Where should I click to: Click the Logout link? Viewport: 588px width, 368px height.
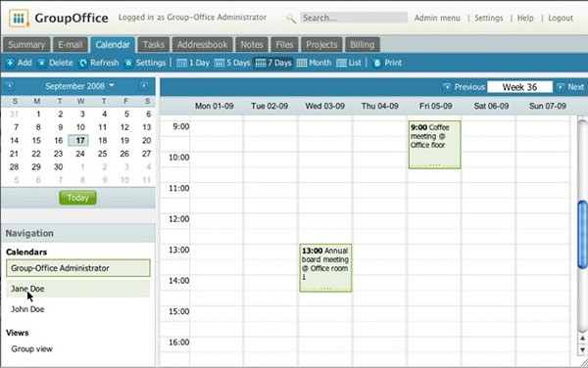pos(561,18)
